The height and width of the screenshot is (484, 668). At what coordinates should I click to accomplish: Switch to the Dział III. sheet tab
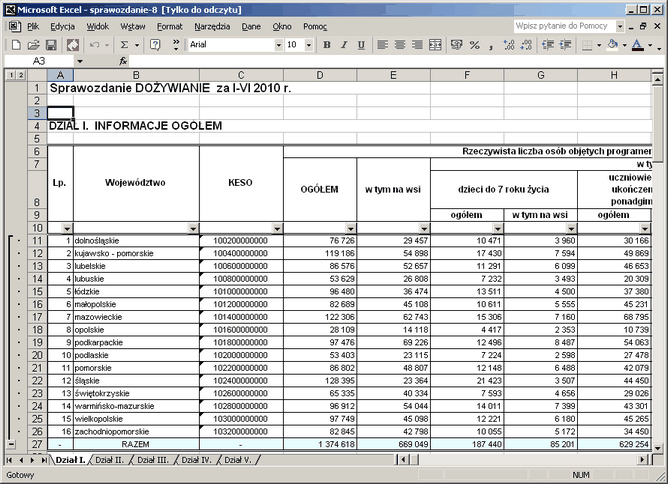(152, 459)
